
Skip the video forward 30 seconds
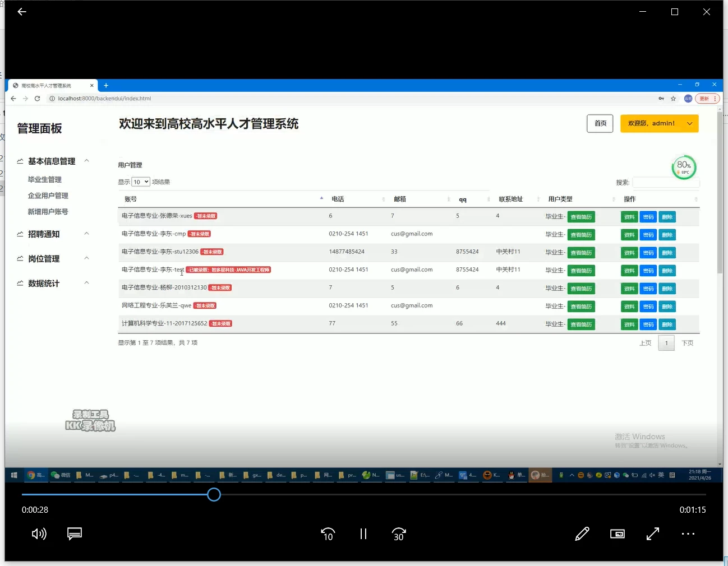click(x=398, y=533)
